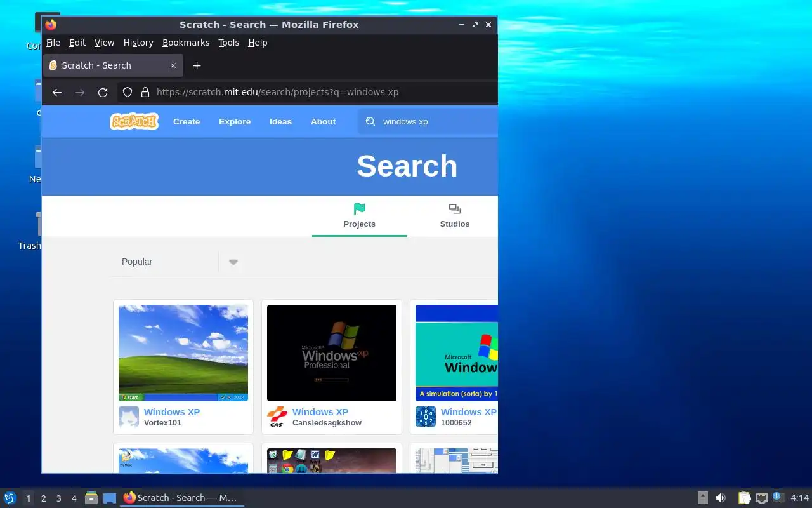
Task: Click the shield tracking protection icon
Action: coord(128,92)
